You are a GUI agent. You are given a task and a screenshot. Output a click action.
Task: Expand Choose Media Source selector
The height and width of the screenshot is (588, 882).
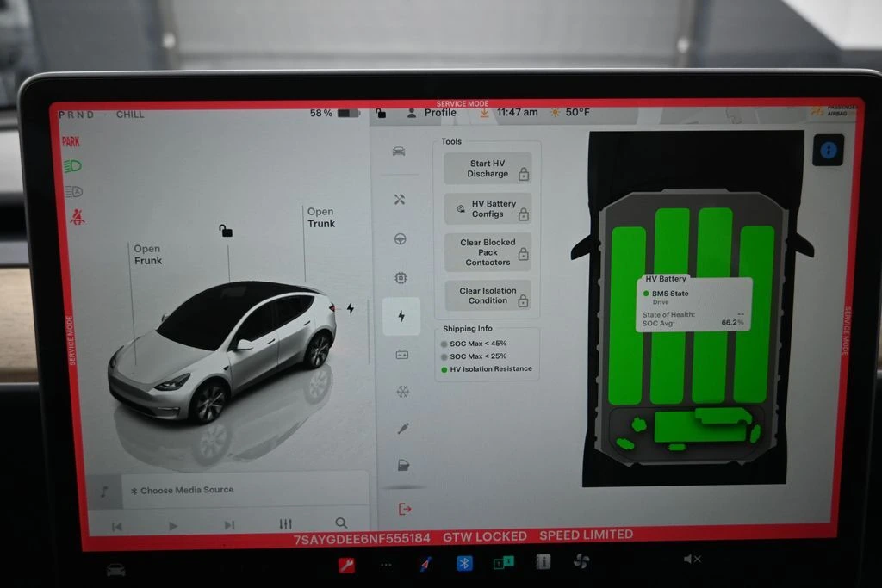tap(187, 490)
